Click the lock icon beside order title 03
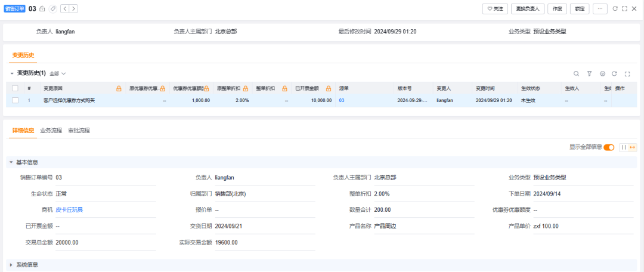Image resolution: width=644 pixels, height=272 pixels. click(42, 9)
